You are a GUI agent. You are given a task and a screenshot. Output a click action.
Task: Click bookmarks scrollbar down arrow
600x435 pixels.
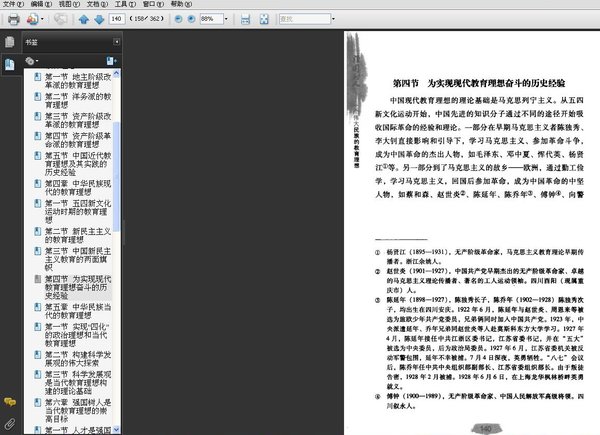click(117, 430)
